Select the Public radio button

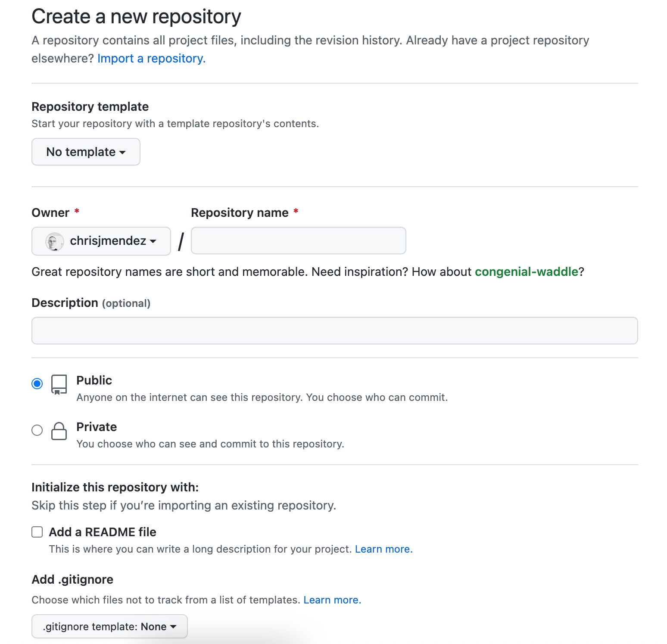37,383
